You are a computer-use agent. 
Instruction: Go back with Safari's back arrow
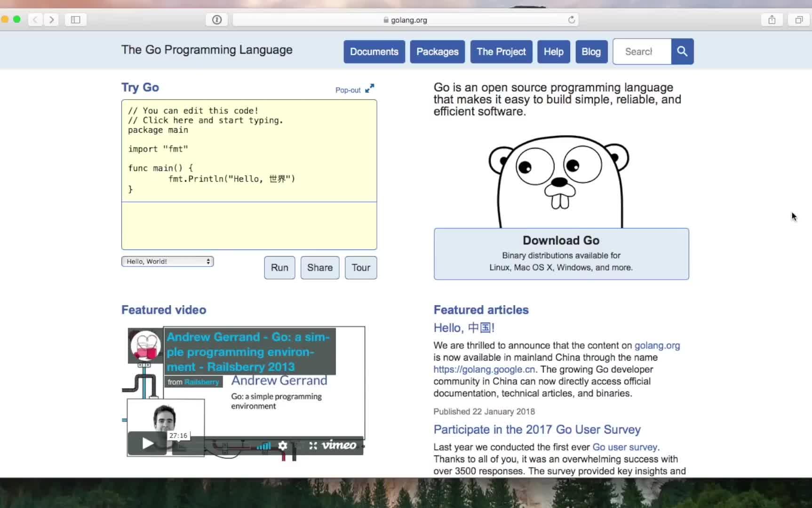click(35, 20)
